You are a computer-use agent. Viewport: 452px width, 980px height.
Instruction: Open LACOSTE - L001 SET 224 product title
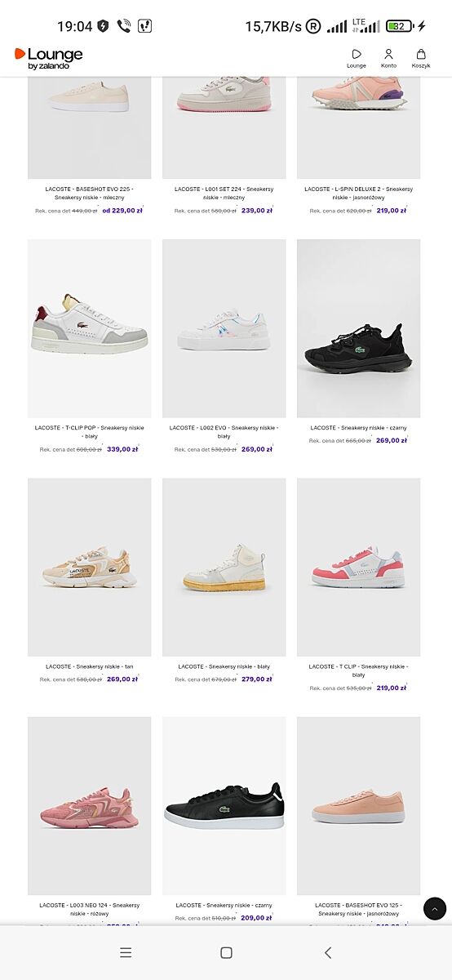(224, 193)
